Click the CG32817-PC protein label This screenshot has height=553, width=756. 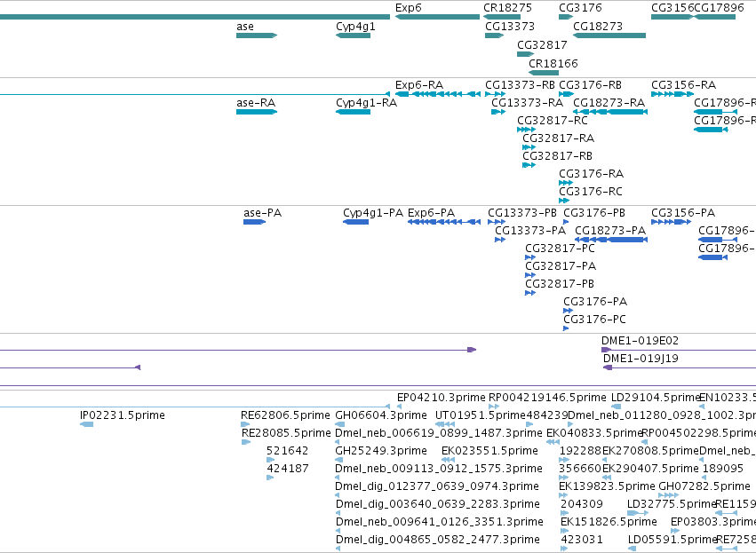(561, 249)
